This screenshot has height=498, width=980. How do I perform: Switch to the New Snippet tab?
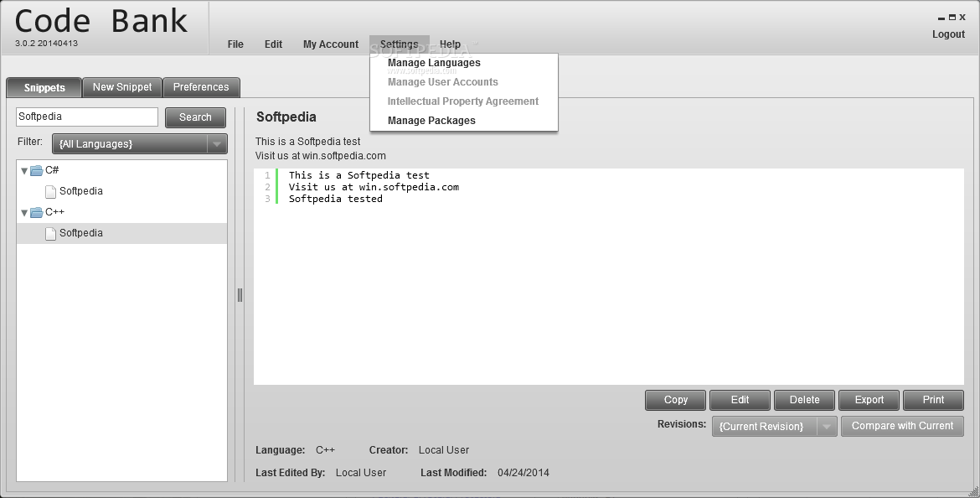[x=122, y=87]
